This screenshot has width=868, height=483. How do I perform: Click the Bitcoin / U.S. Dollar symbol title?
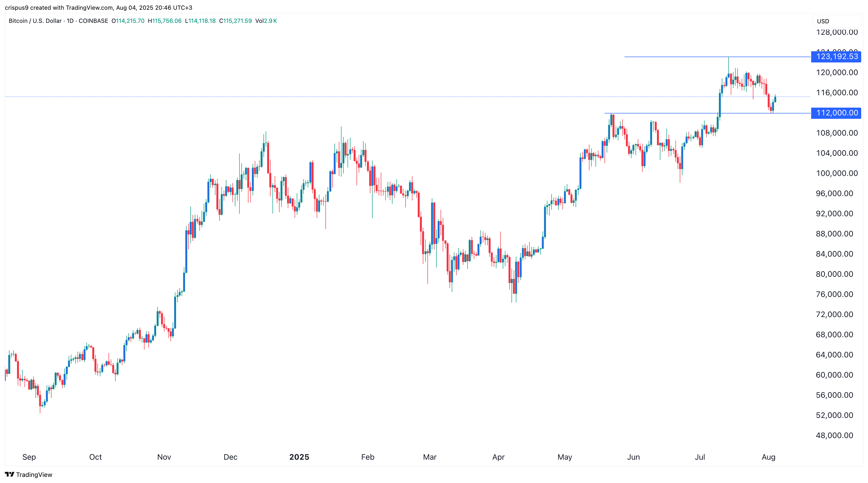tap(35, 21)
